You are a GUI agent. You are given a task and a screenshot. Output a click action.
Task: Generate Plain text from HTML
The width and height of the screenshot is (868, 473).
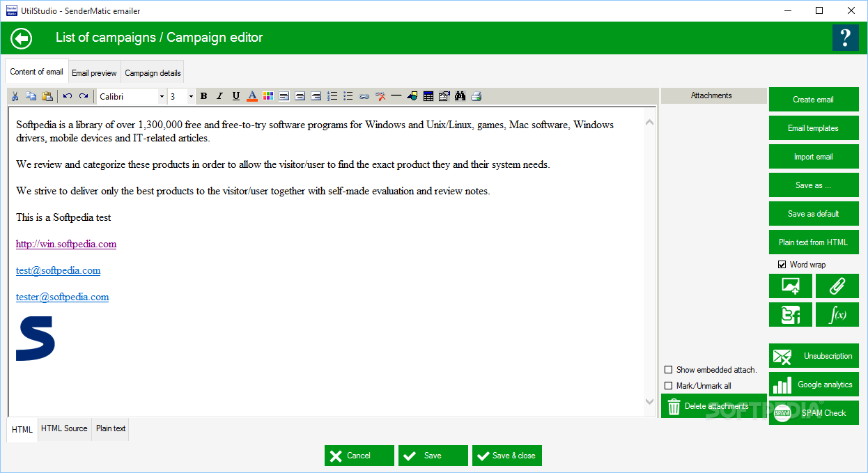[814, 242]
